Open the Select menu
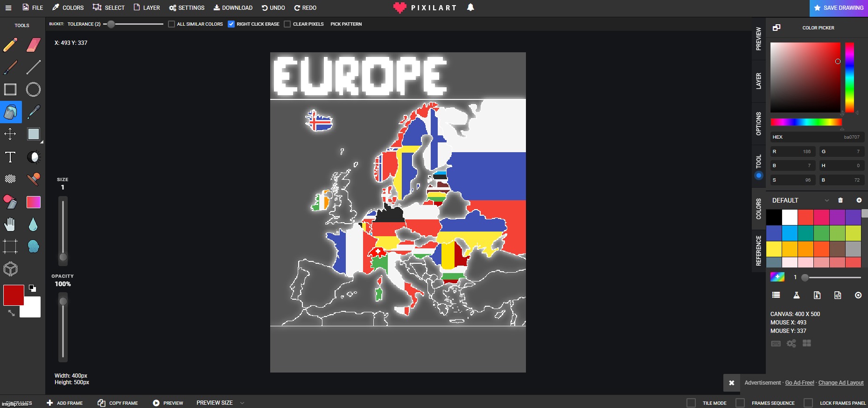Image resolution: width=868 pixels, height=408 pixels. click(x=109, y=8)
